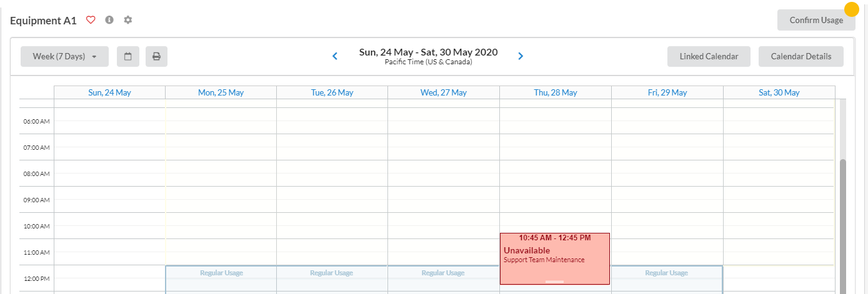The image size is (868, 294).
Task: Open the Linked Calendar
Action: (709, 56)
